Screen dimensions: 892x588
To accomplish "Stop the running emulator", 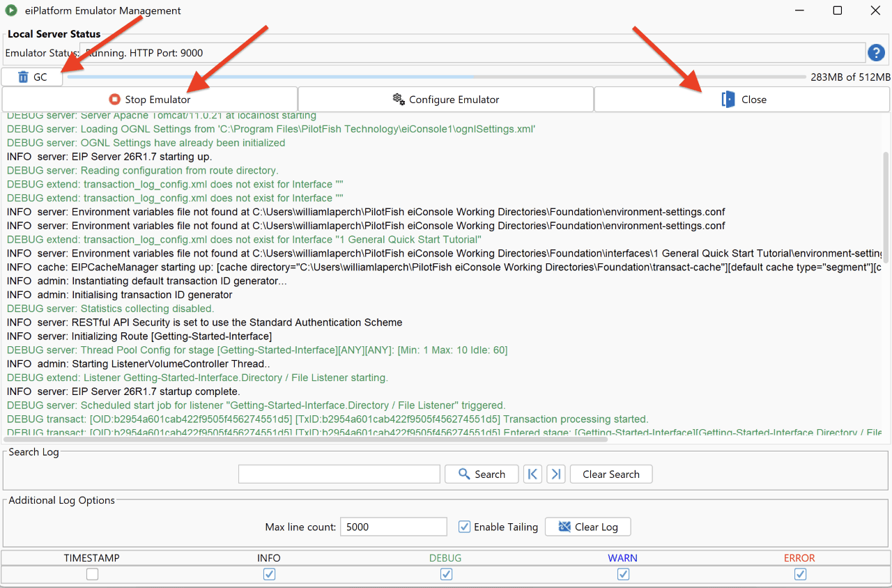I will pyautogui.click(x=150, y=100).
